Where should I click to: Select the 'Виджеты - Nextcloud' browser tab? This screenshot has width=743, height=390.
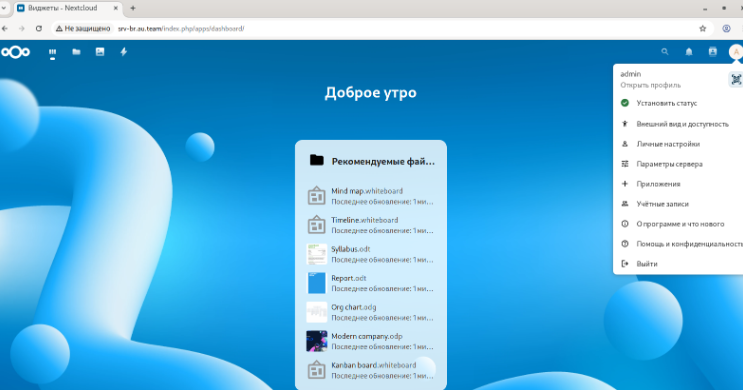pos(68,8)
